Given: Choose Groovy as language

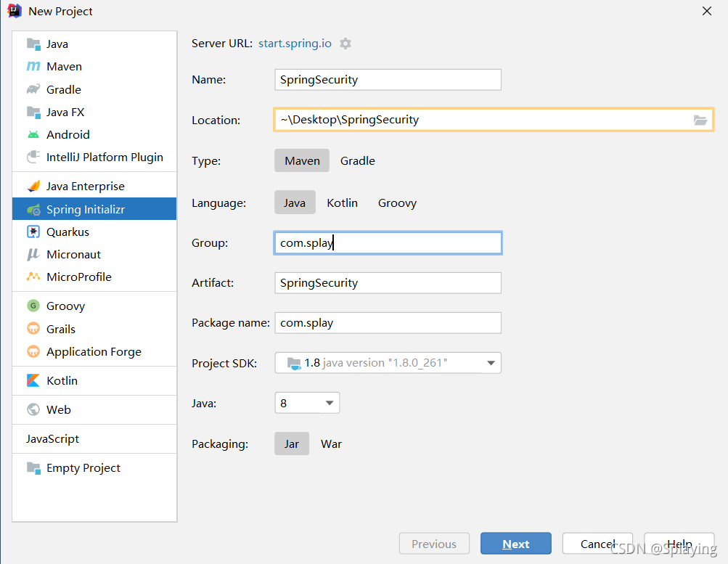Looking at the screenshot, I should click(397, 203).
